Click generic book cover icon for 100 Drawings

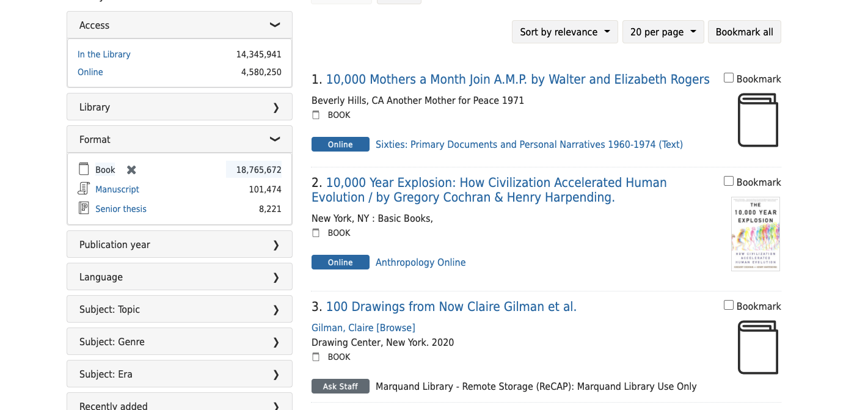[757, 347]
